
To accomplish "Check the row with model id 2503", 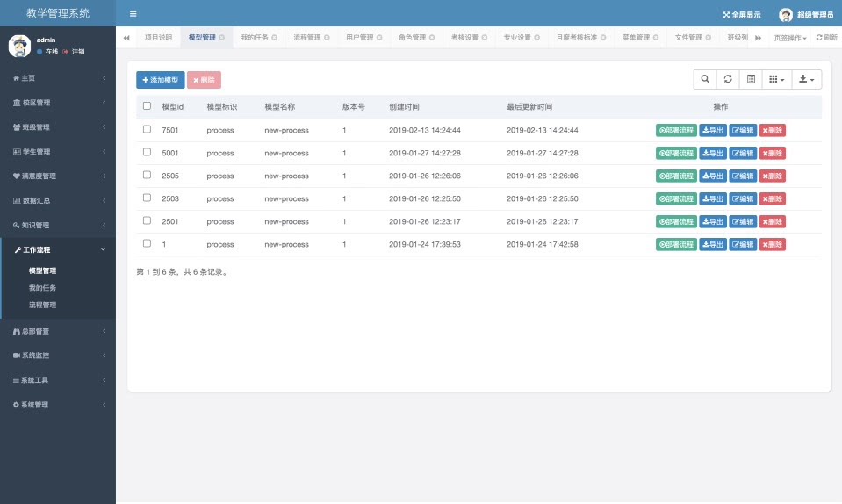I will 147,198.
